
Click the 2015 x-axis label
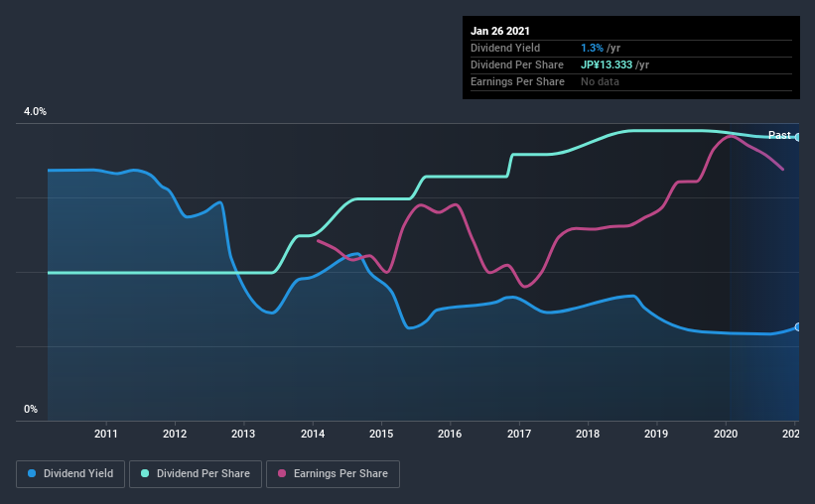coord(381,434)
